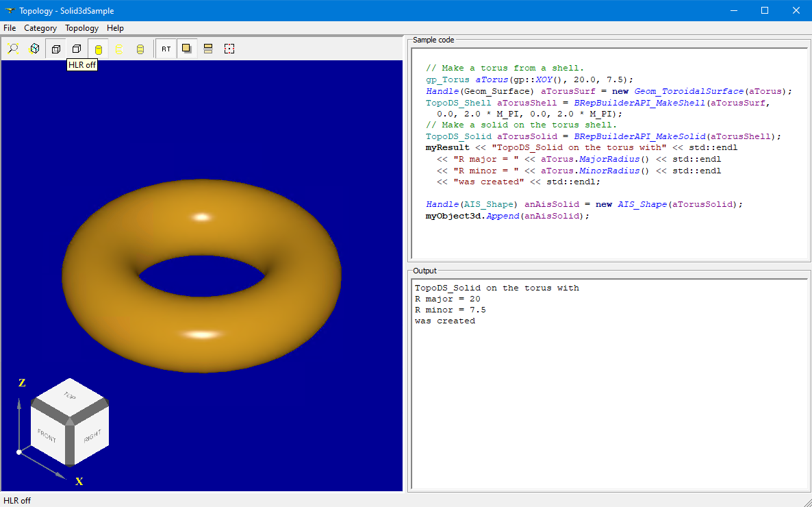Open the Help menu
The width and height of the screenshot is (812, 507).
(115, 28)
